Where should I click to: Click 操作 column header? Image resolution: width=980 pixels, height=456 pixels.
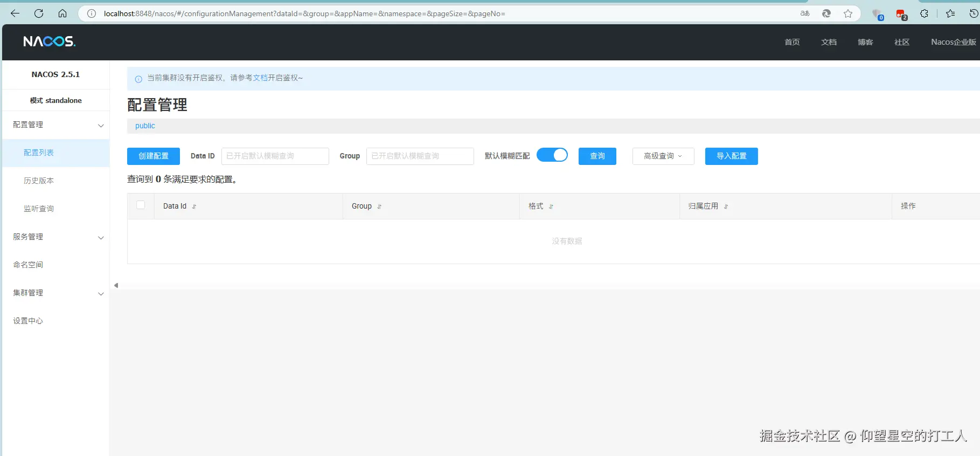pos(908,206)
